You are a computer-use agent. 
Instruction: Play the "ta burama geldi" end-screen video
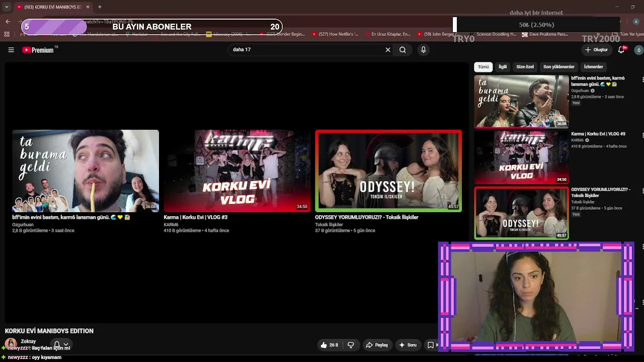tap(86, 171)
